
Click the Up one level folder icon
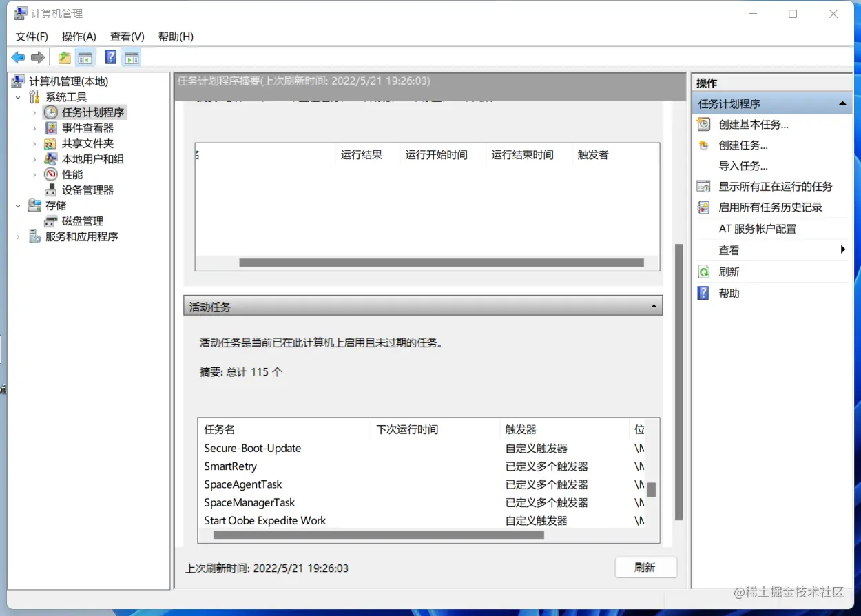[x=64, y=58]
